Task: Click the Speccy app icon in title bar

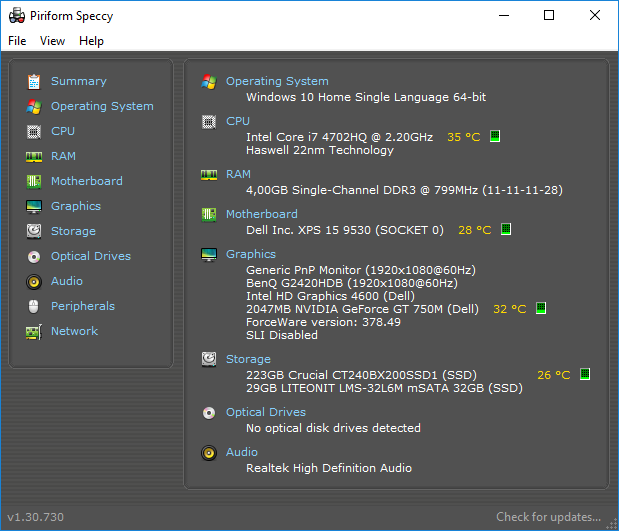Action: [16, 15]
